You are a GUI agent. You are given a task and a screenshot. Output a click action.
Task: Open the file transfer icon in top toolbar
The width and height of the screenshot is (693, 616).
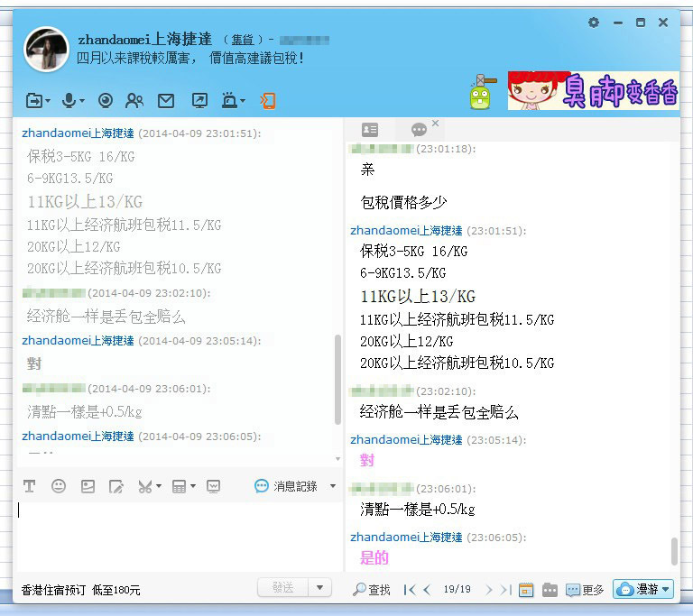coord(34,101)
